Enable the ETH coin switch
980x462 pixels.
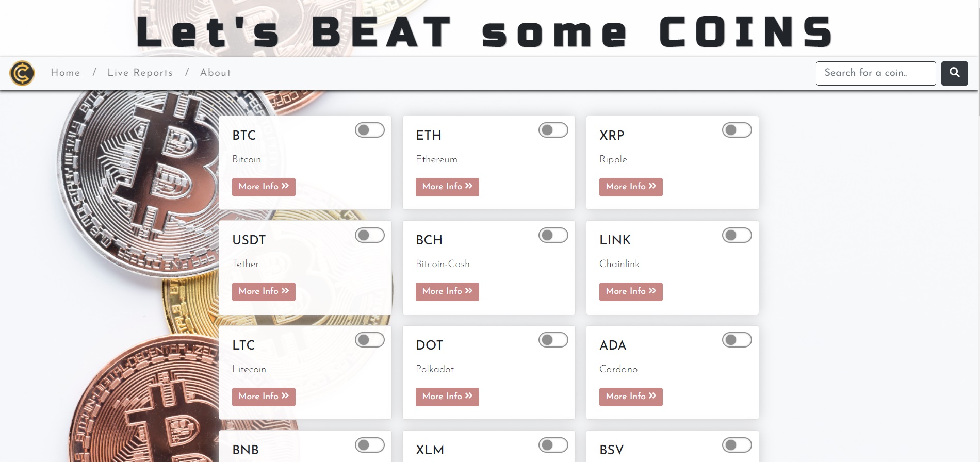coord(553,130)
